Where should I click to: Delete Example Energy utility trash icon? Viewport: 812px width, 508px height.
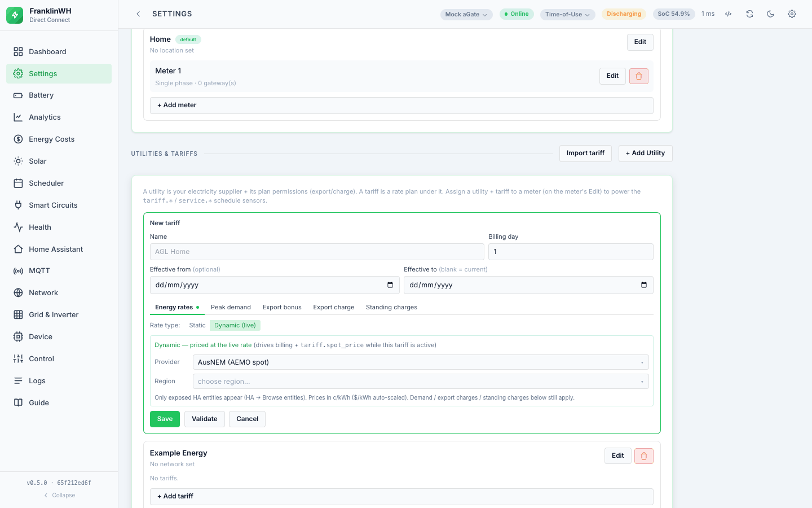644,456
